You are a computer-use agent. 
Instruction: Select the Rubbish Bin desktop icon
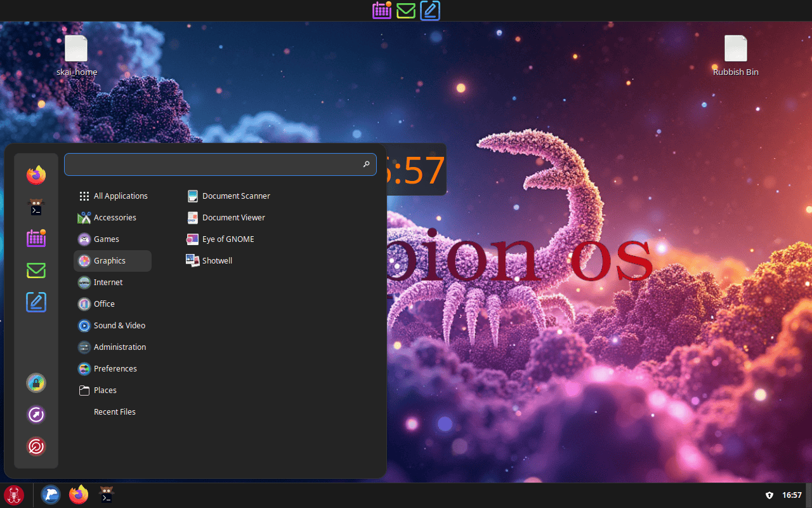point(736,56)
